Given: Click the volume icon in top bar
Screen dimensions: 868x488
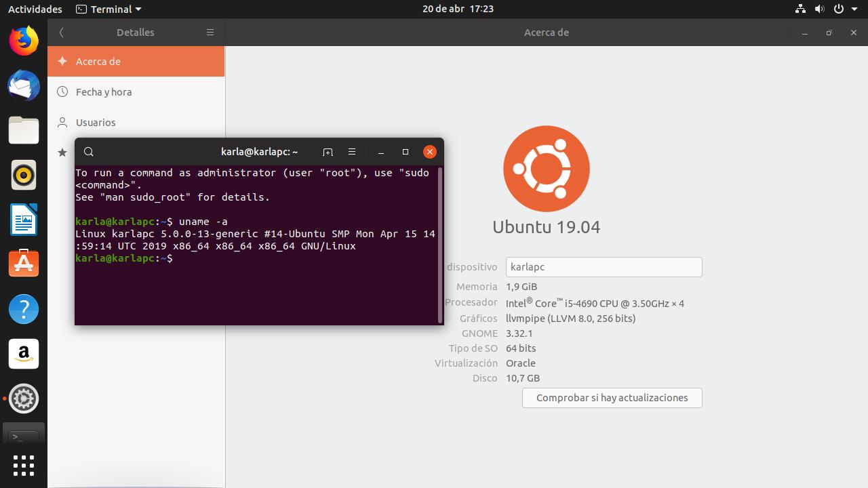Looking at the screenshot, I should (x=819, y=9).
